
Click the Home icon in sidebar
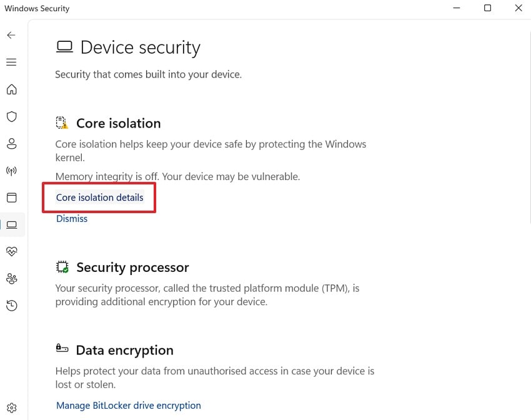[11, 89]
